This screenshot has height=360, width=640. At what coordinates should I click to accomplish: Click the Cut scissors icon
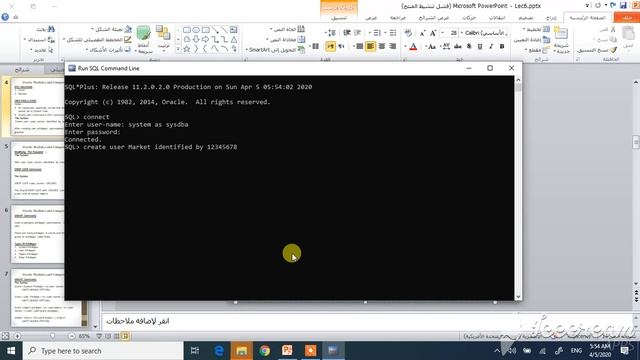[x=608, y=29]
